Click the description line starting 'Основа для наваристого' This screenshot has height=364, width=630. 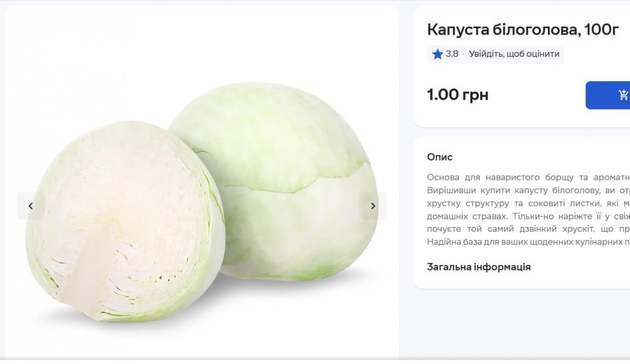(x=529, y=177)
